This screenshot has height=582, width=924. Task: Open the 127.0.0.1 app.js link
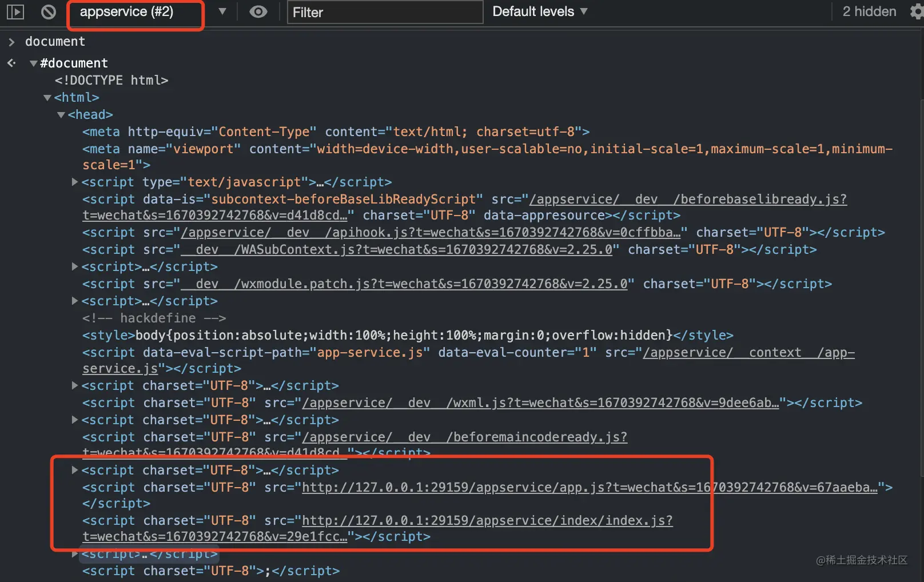(590, 488)
